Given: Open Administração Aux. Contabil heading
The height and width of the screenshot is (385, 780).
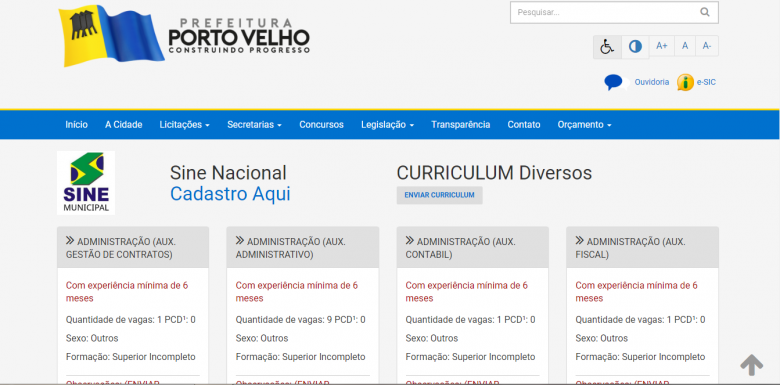Looking at the screenshot, I should tap(461, 248).
